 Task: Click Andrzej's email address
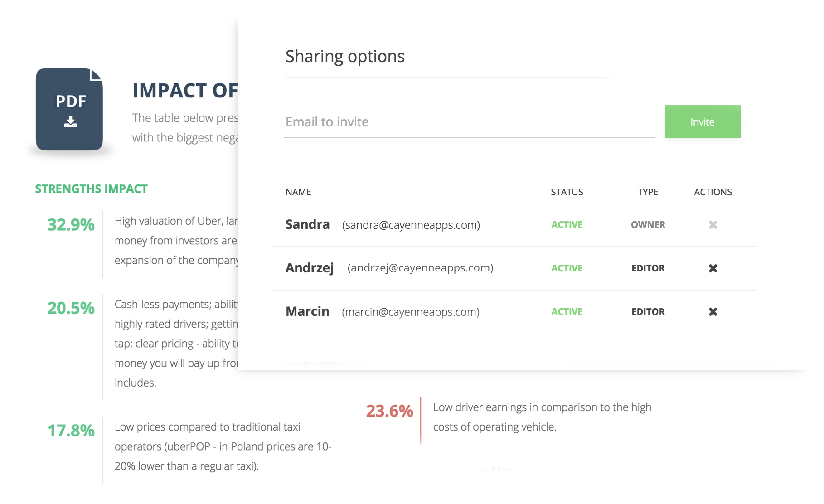(420, 268)
